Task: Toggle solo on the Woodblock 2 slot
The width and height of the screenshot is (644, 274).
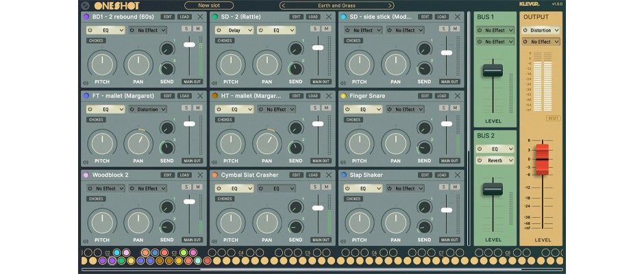Action: (187, 187)
